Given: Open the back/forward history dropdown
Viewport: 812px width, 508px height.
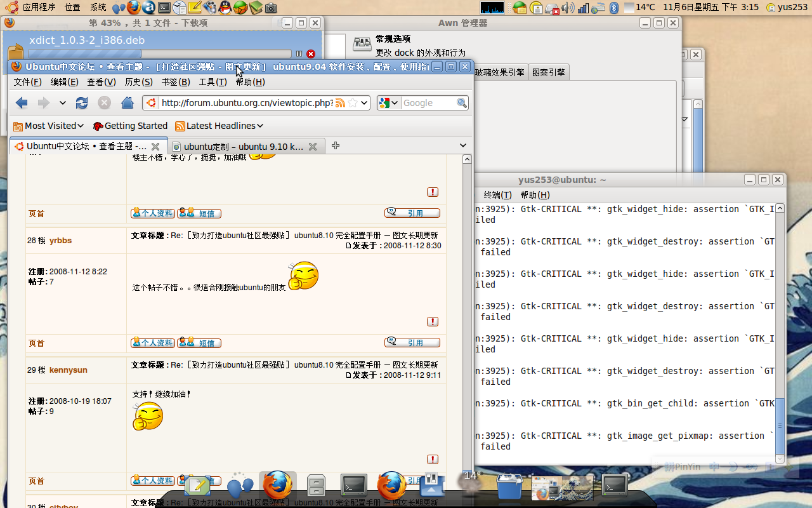Looking at the screenshot, I should click(62, 103).
